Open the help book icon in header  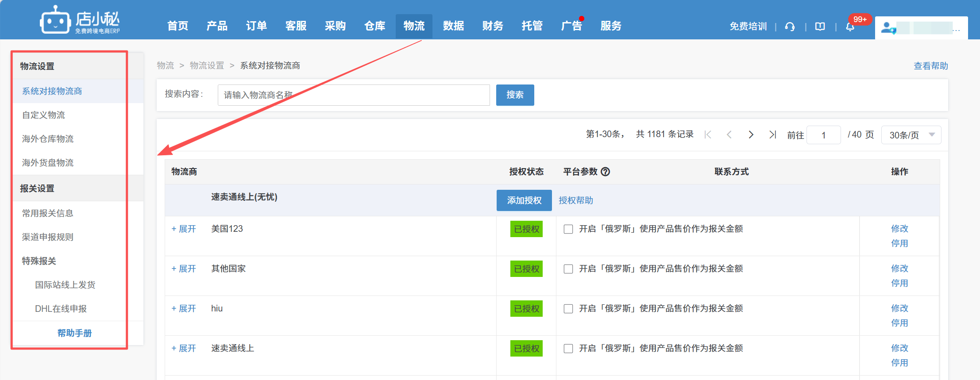coord(820,27)
